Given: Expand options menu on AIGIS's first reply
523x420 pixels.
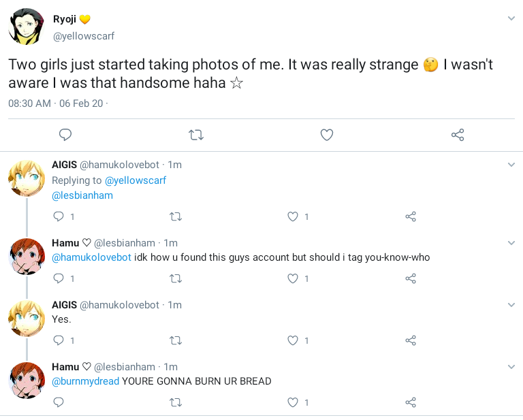Looking at the screenshot, I should click(x=511, y=165).
